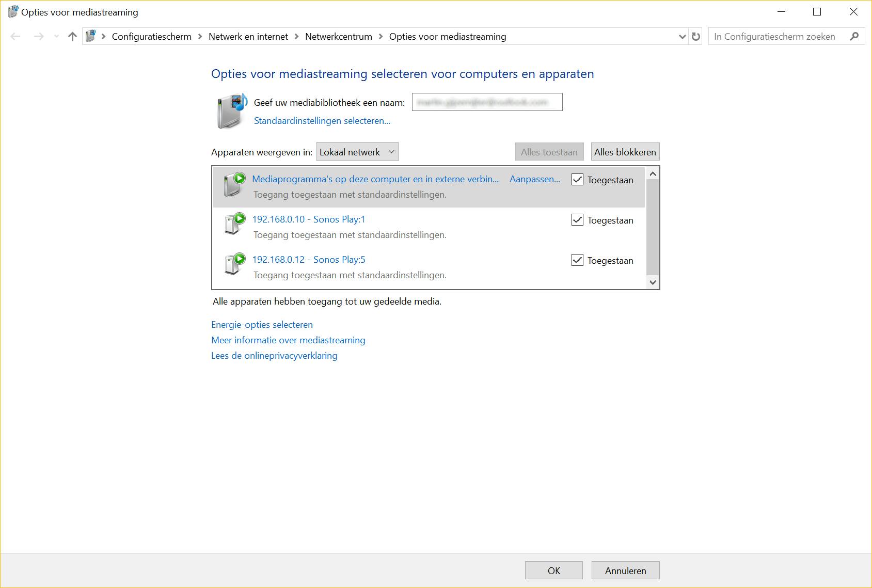Click the media library name field

pos(487,102)
